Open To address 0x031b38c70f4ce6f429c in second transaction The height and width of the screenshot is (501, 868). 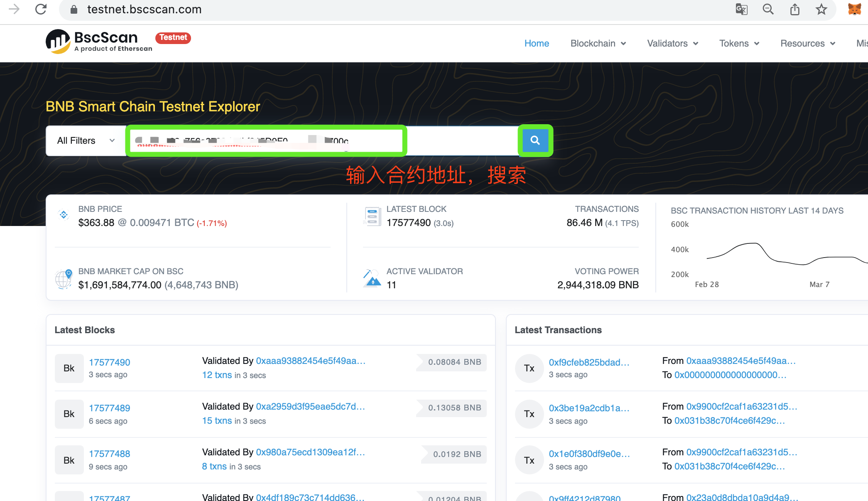click(x=730, y=420)
